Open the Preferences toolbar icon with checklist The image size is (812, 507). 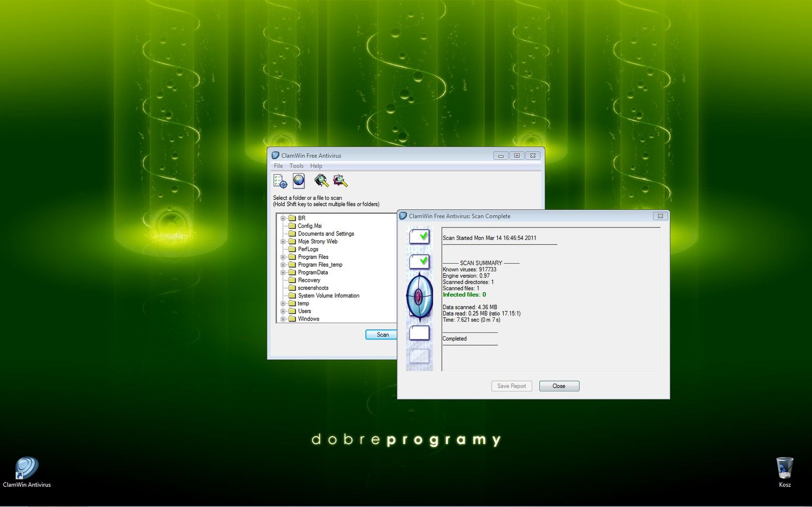(280, 181)
